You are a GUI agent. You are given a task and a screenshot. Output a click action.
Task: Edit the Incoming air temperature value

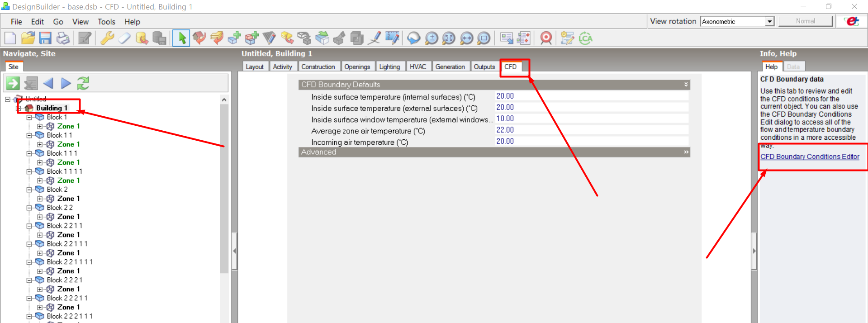point(592,142)
